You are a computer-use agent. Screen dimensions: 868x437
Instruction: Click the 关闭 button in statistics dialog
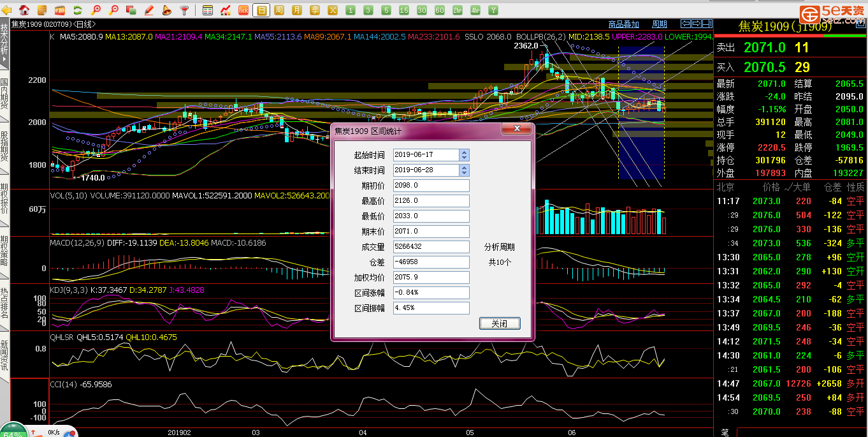coord(500,323)
